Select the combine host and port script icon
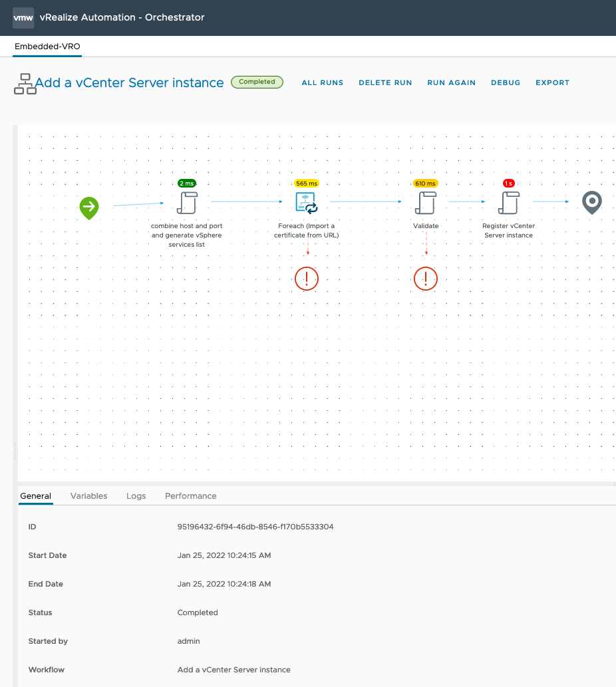Viewport: 616px width, 687px height. tap(187, 203)
